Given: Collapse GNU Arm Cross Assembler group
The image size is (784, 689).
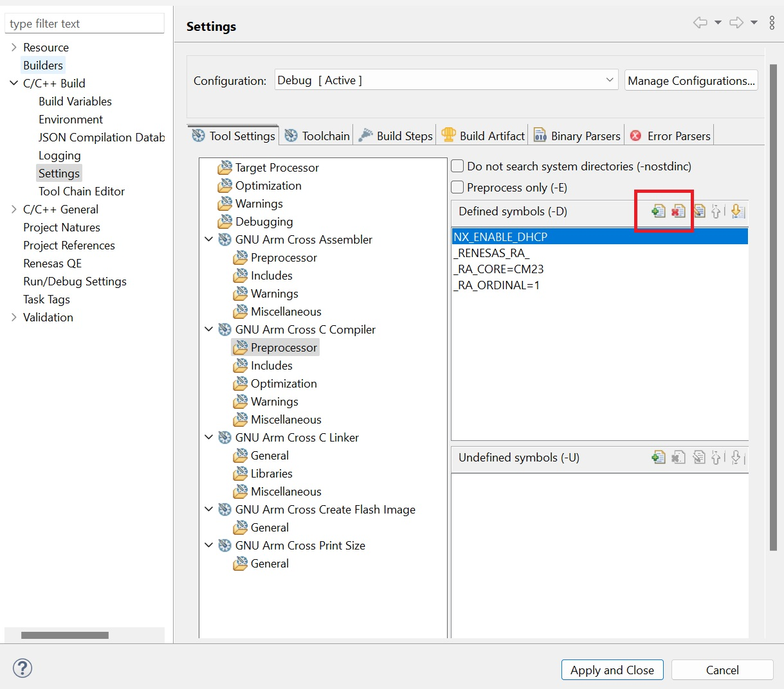Looking at the screenshot, I should (x=208, y=239).
